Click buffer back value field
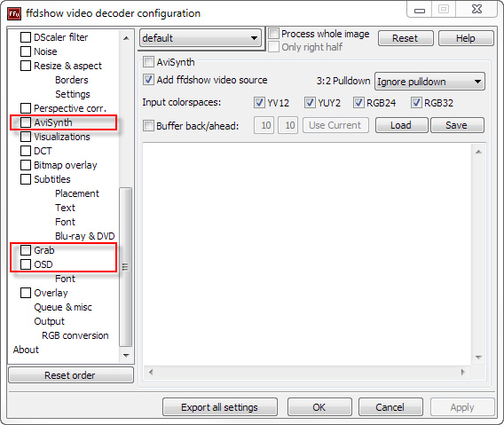This screenshot has width=504, height=425. tap(264, 125)
